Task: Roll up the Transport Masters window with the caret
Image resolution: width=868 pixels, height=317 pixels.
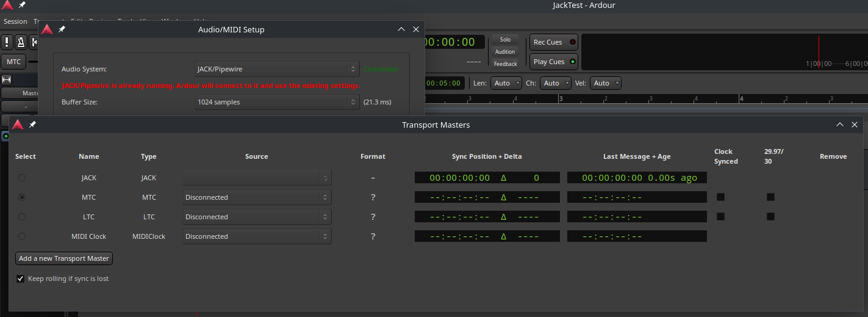Action: 839,125
